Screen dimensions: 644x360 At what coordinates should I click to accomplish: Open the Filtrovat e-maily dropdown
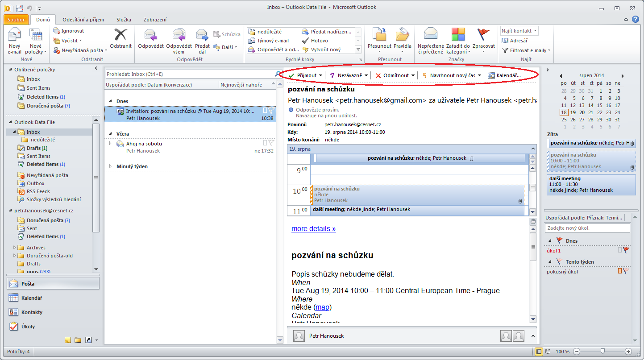click(x=526, y=50)
